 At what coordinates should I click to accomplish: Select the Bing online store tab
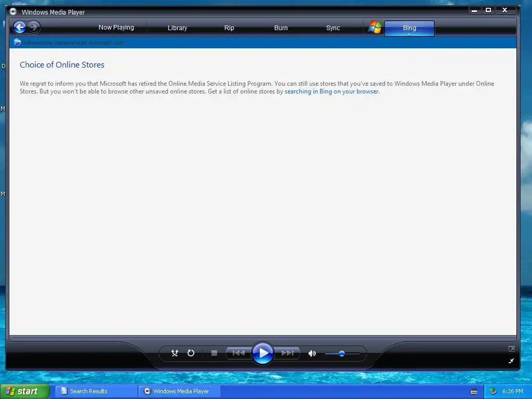(x=409, y=27)
